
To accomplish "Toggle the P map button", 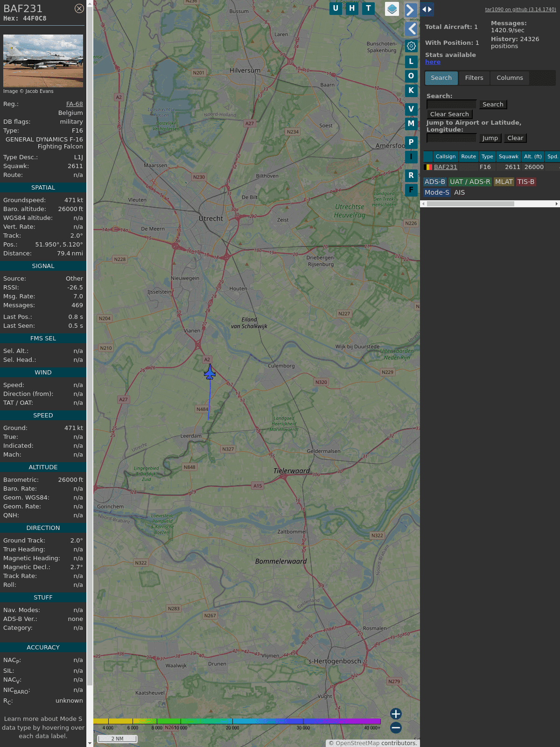I will [x=411, y=142].
